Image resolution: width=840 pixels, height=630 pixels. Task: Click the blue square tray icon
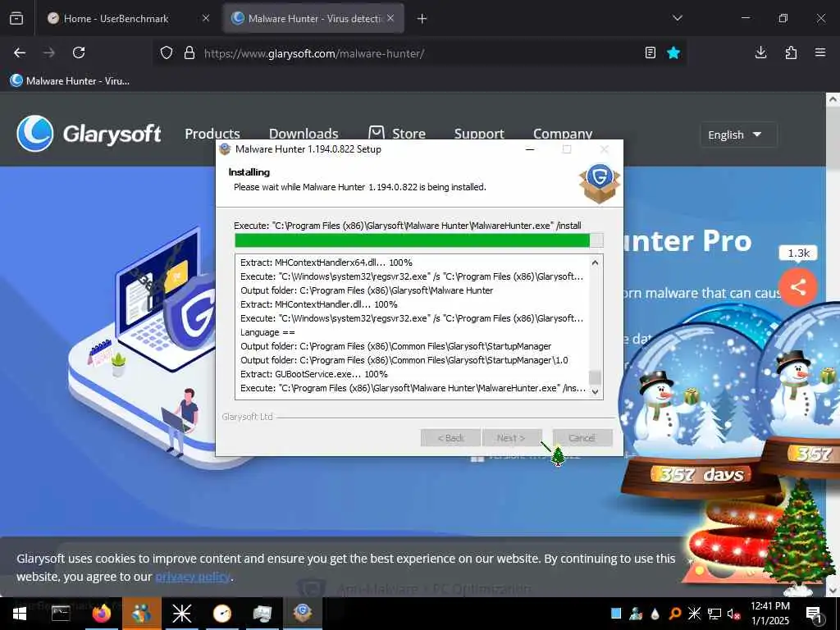click(x=616, y=613)
